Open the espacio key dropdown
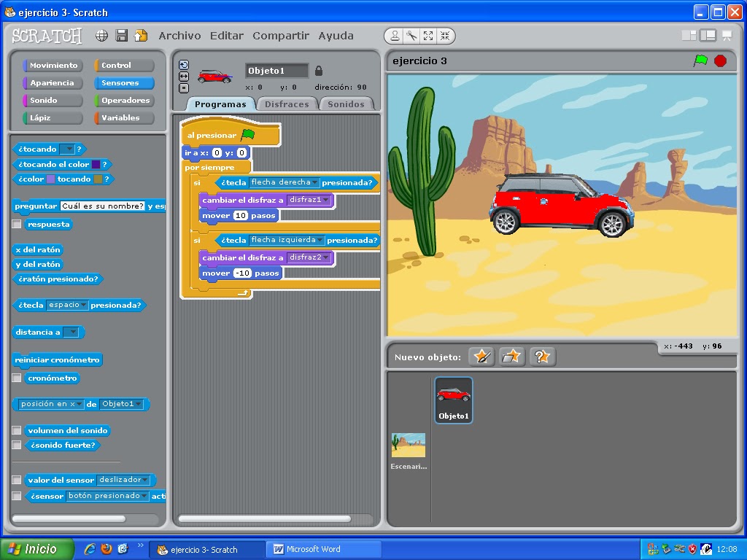Viewport: 747px width, 560px height. (x=67, y=305)
